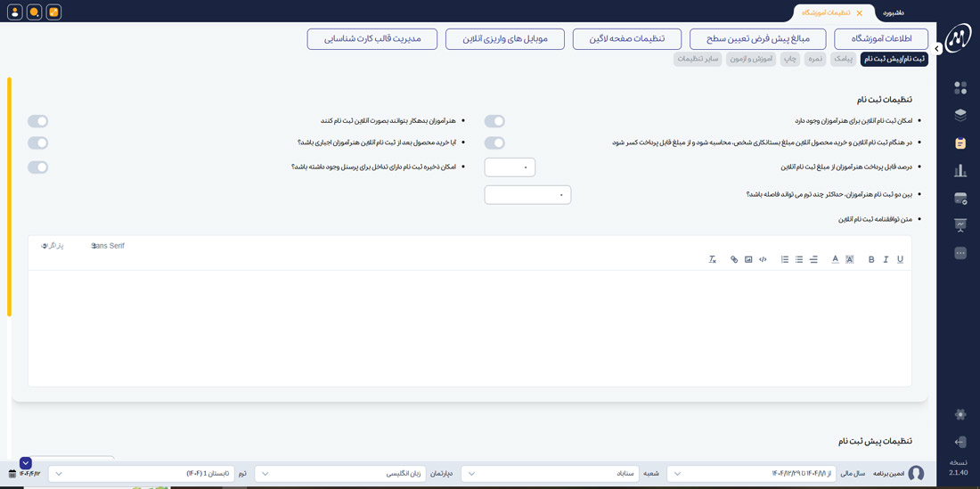Switch to نمره sub-tab
Screen dimensions: 980x489
[815, 60]
